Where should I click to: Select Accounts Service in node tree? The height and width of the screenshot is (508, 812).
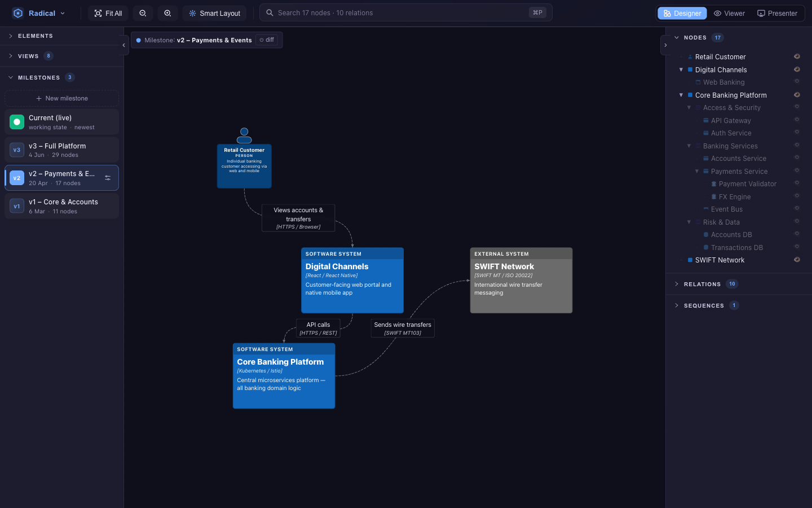(x=738, y=159)
